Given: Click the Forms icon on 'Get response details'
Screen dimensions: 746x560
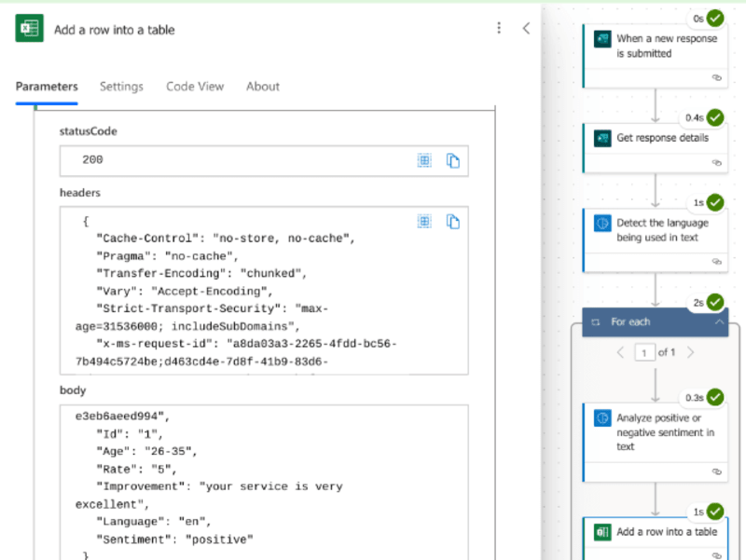Looking at the screenshot, I should tap(602, 138).
